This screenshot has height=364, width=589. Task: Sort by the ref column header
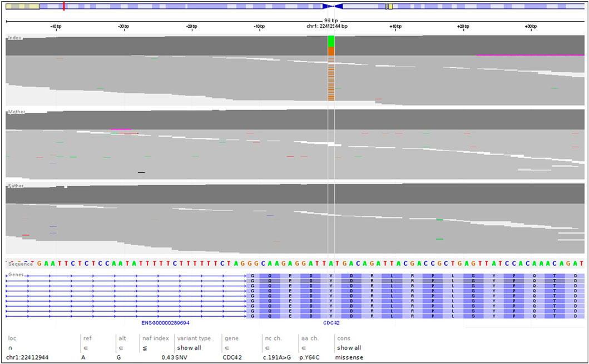click(x=87, y=338)
